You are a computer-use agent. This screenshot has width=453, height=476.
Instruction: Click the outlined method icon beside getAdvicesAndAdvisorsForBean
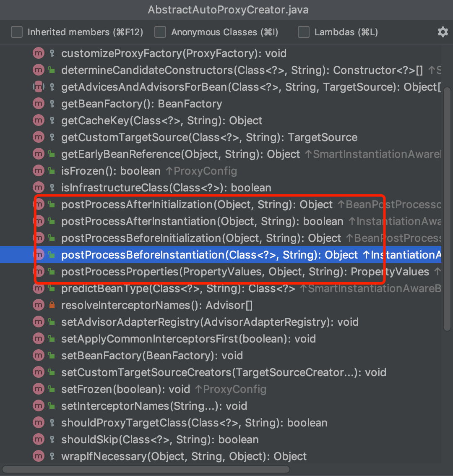tap(38, 87)
